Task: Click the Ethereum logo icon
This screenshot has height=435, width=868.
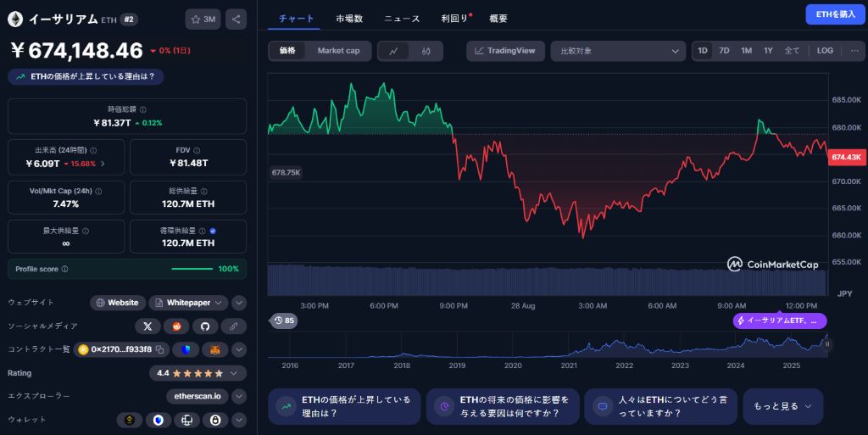Action: pos(15,20)
